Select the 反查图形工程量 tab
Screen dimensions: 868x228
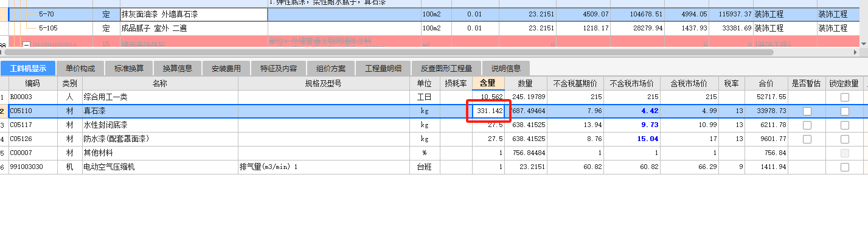point(446,69)
